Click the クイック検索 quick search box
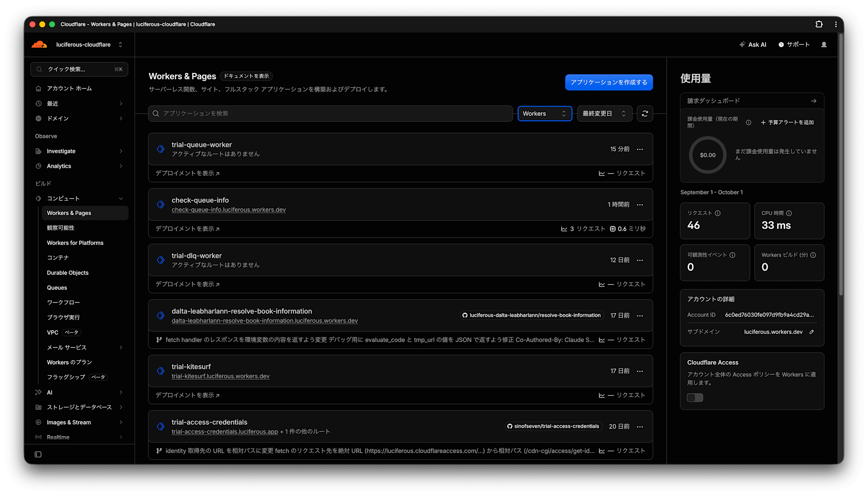 [79, 69]
